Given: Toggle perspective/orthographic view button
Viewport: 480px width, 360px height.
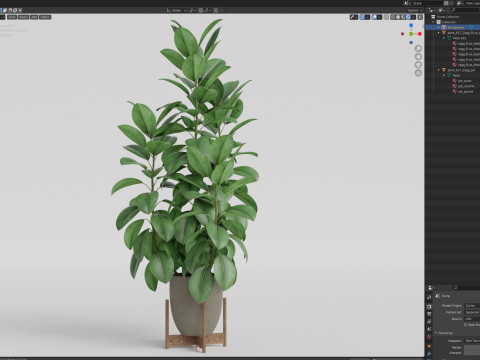Looking at the screenshot, I should (418, 73).
